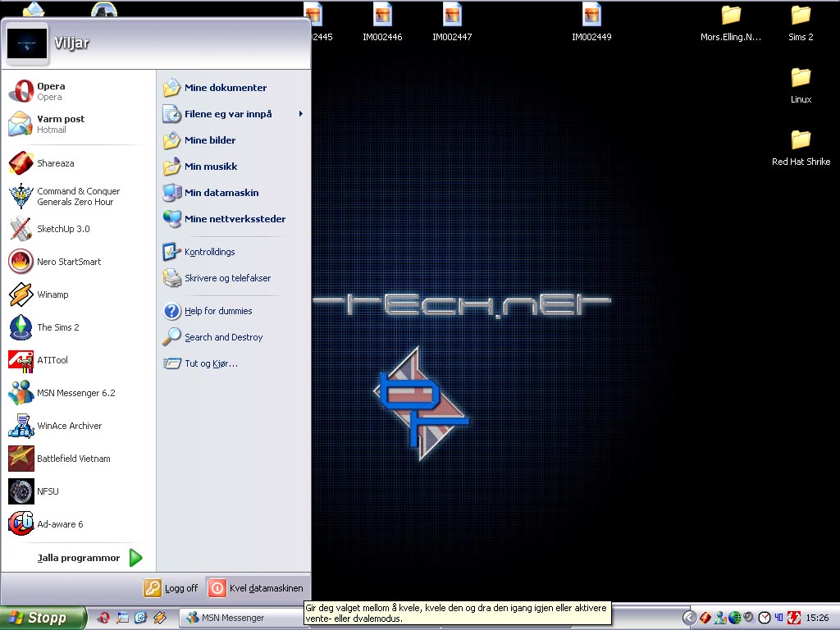Open Help for dummies
Image resolution: width=840 pixels, height=630 pixels.
[234, 311]
